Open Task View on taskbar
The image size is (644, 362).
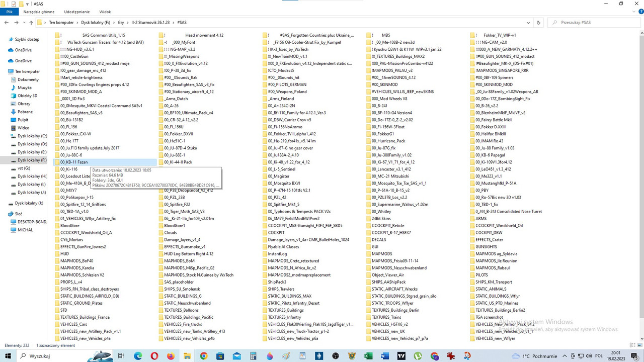pos(121,355)
